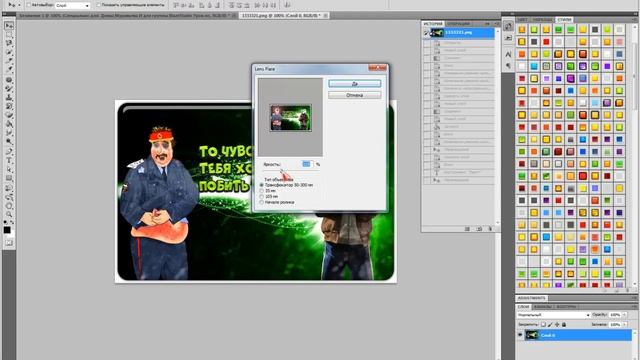Image resolution: width=640 pixels, height=360 pixels.
Task: Toggle lock image pixels brush icon
Action: (x=550, y=324)
